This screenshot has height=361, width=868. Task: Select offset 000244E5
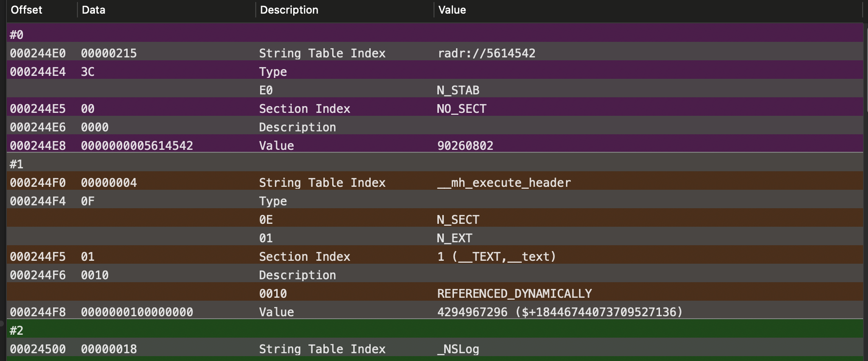[38, 109]
